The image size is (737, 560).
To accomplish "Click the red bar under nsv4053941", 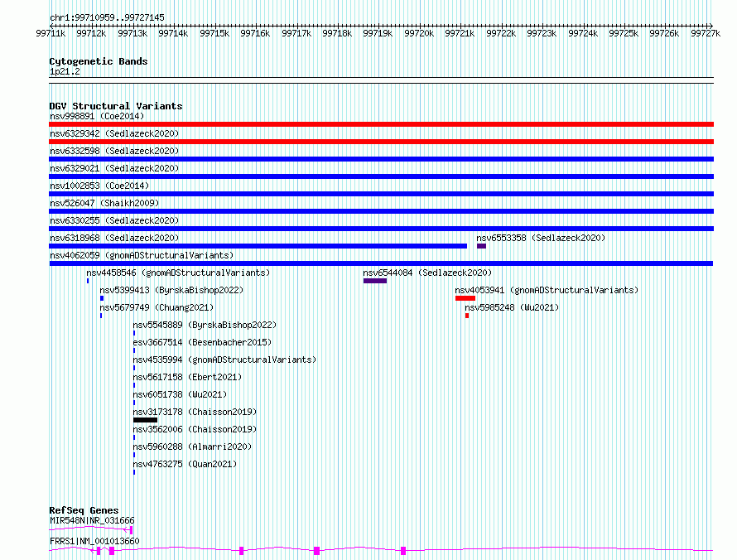I will click(x=465, y=298).
